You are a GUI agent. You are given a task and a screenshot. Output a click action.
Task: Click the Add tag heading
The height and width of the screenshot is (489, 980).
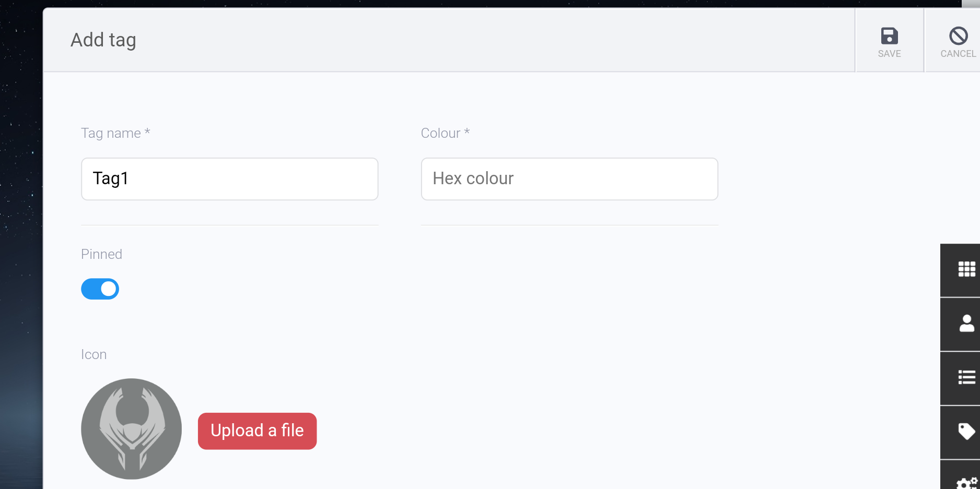pyautogui.click(x=103, y=39)
